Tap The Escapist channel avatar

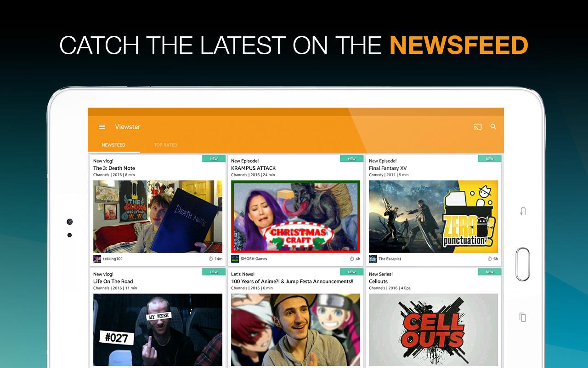point(373,259)
